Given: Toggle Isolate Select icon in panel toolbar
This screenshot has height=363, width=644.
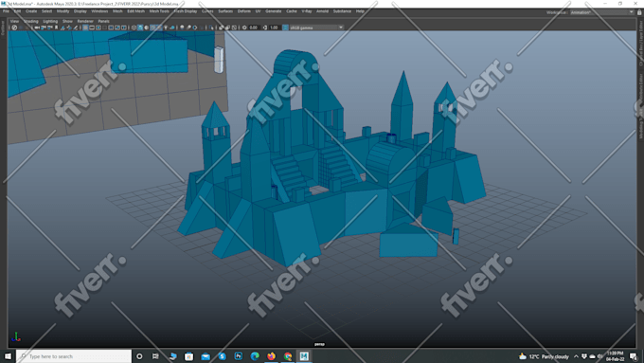Looking at the screenshot, I should click(211, 27).
